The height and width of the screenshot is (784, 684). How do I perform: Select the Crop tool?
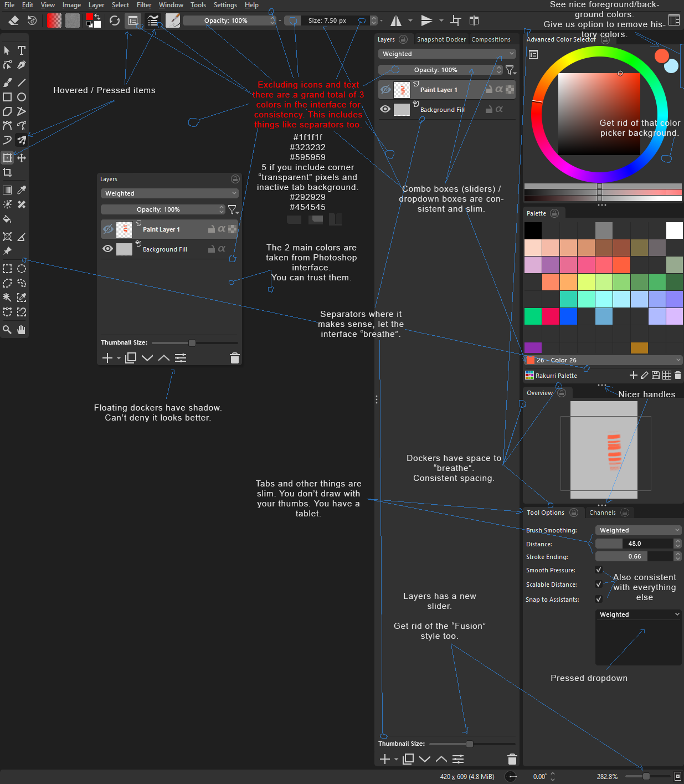(7, 172)
